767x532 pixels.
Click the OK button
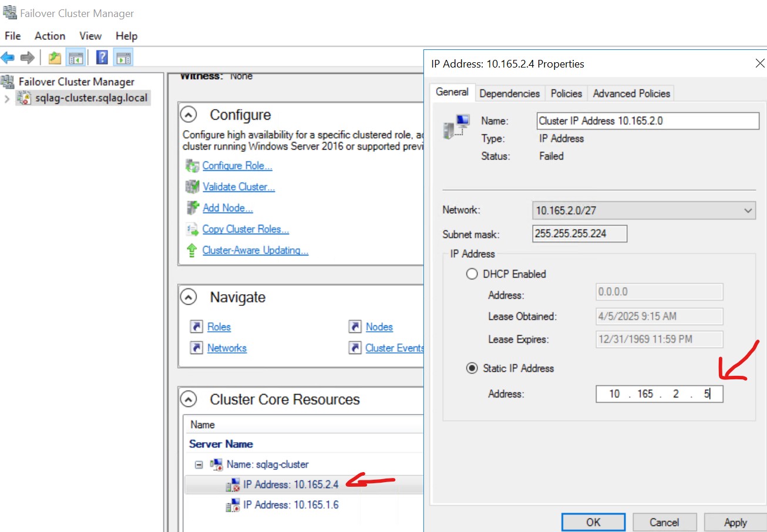click(x=593, y=522)
